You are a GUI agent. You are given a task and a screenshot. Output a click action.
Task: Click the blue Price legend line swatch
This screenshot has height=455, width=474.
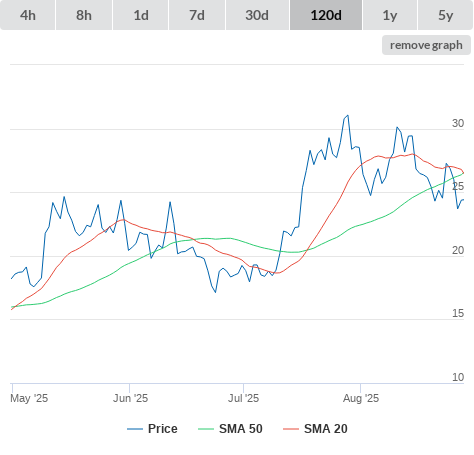click(135, 429)
